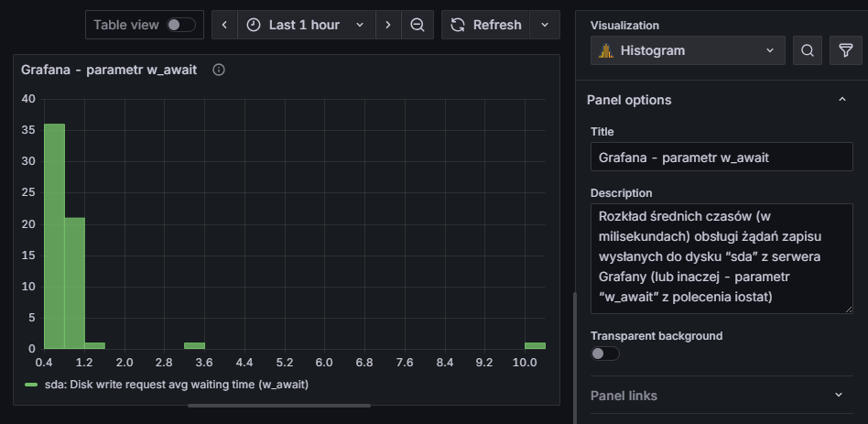This screenshot has width=868, height=424.
Task: Click into the Description text area
Action: coord(721,260)
